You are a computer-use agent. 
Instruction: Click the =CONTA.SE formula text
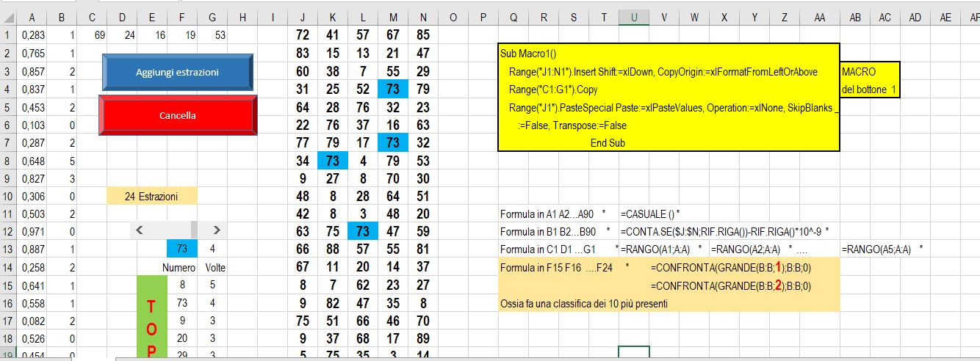coord(724,232)
